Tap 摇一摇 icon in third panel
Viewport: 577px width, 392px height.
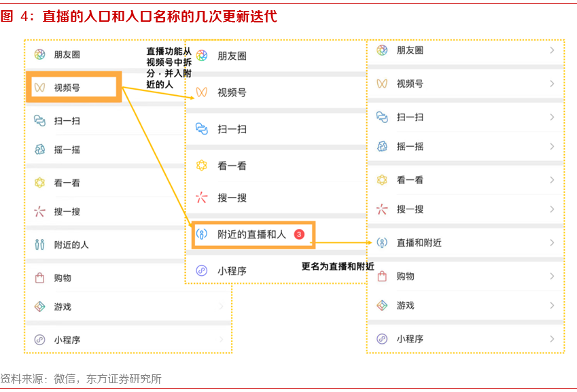coord(382,146)
